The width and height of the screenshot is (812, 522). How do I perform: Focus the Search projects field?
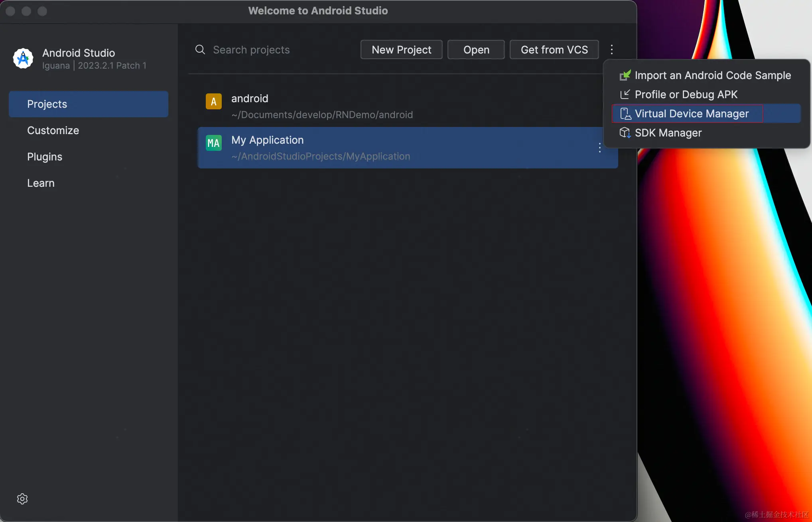pos(275,49)
